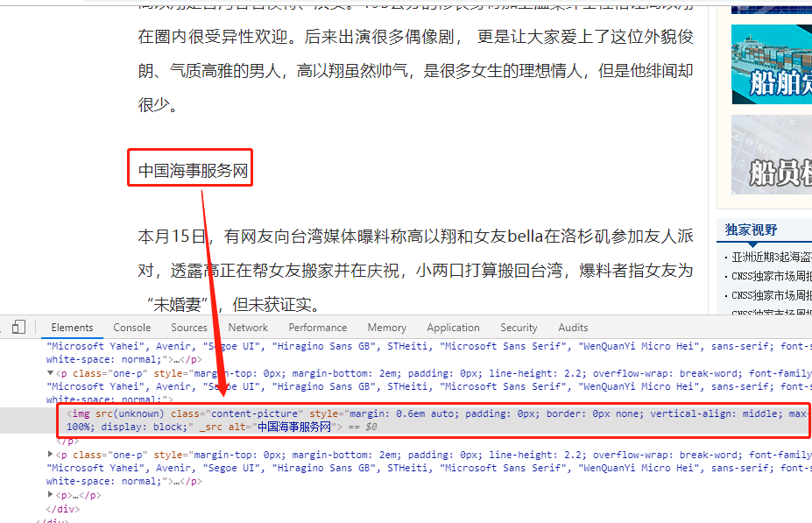The width and height of the screenshot is (812, 523).
Task: Click the 船舶 banner image in sidebar
Action: pyautogui.click(x=772, y=64)
